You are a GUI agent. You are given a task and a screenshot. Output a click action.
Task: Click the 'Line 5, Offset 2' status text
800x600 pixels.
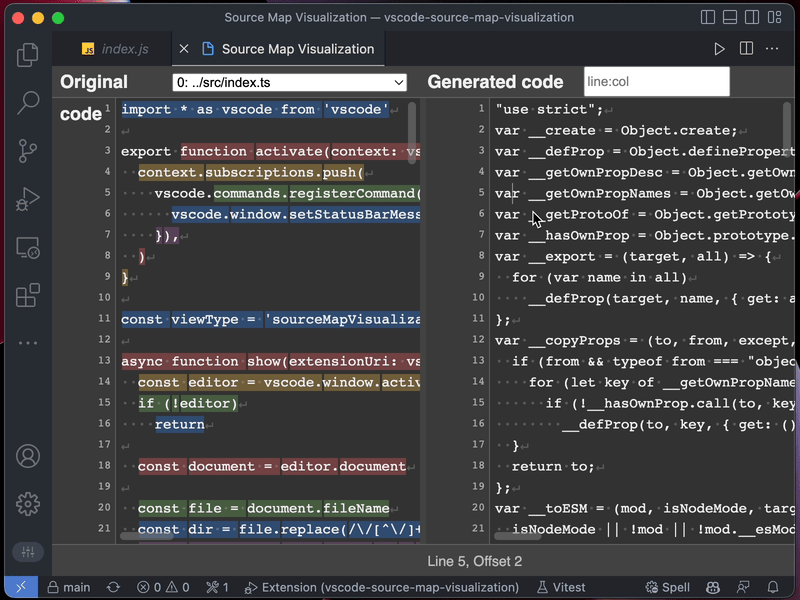tap(474, 561)
